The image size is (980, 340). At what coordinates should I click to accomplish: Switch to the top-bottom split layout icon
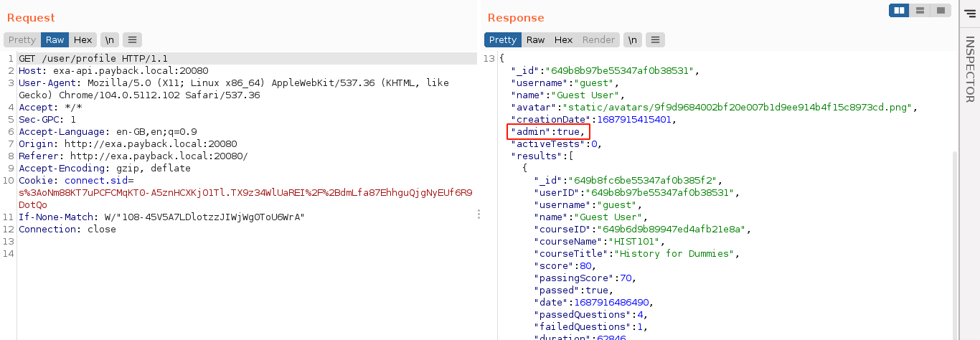(x=919, y=10)
